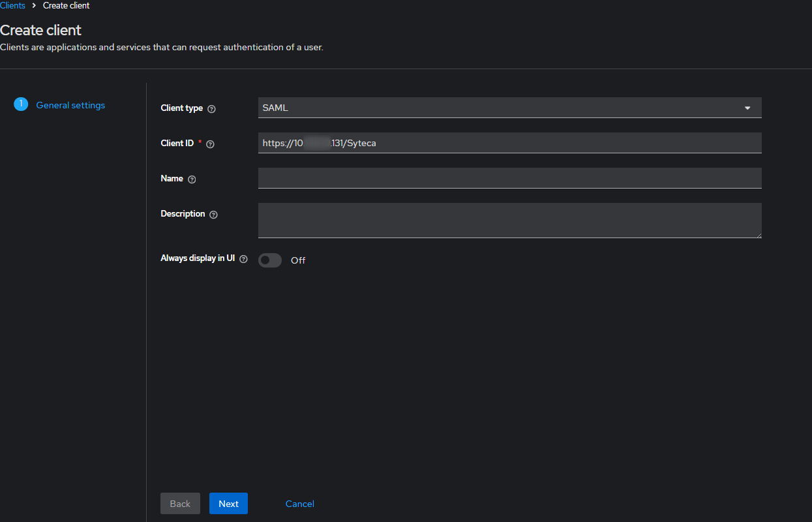The height and width of the screenshot is (522, 812).
Task: Click the Back button
Action: point(180,504)
